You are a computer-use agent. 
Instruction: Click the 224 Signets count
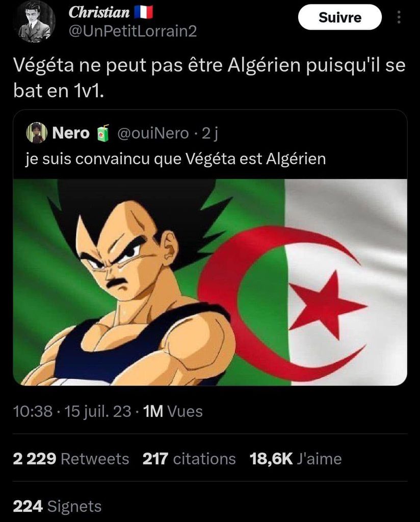click(x=57, y=506)
